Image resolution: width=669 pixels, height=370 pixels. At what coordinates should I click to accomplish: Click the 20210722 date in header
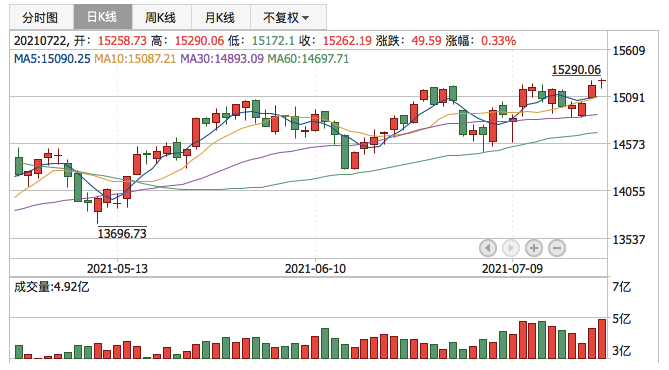pos(40,41)
